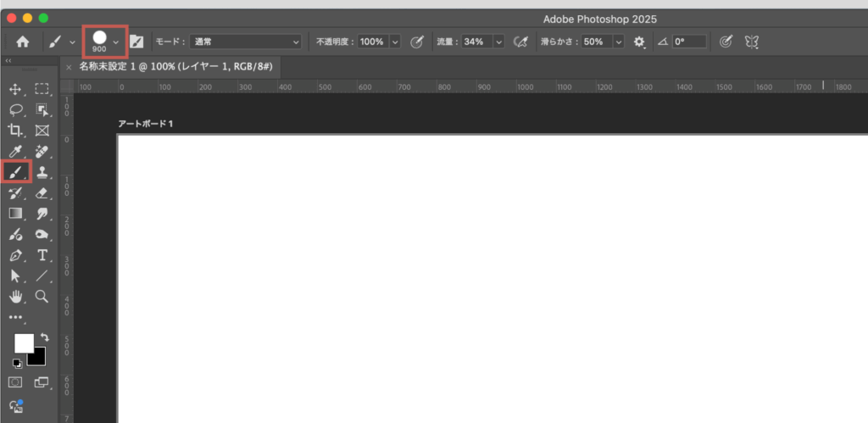Enable airbrush-style build-up
This screenshot has height=423, width=868.
[520, 42]
